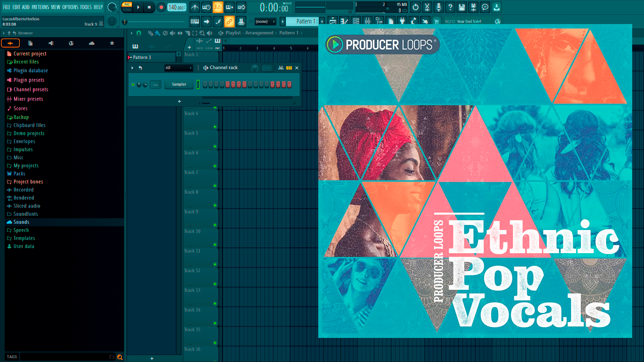Toggle the Sampler channel mute LED
The height and width of the screenshot is (362, 644).
[x=133, y=84]
